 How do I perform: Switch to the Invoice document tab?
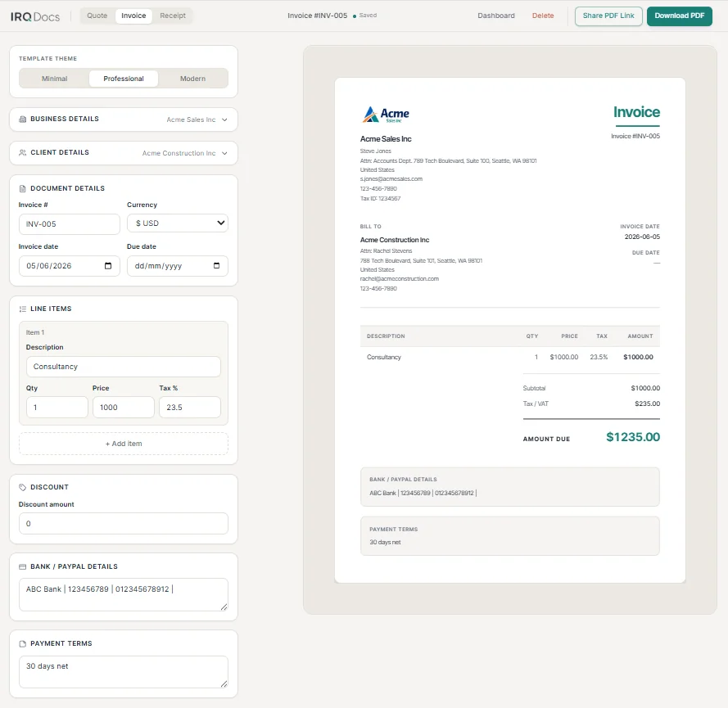(x=133, y=16)
